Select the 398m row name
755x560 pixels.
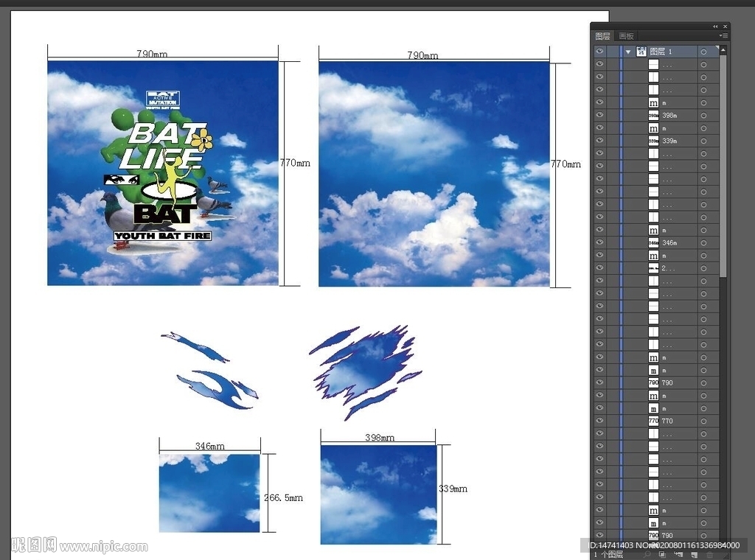point(669,116)
